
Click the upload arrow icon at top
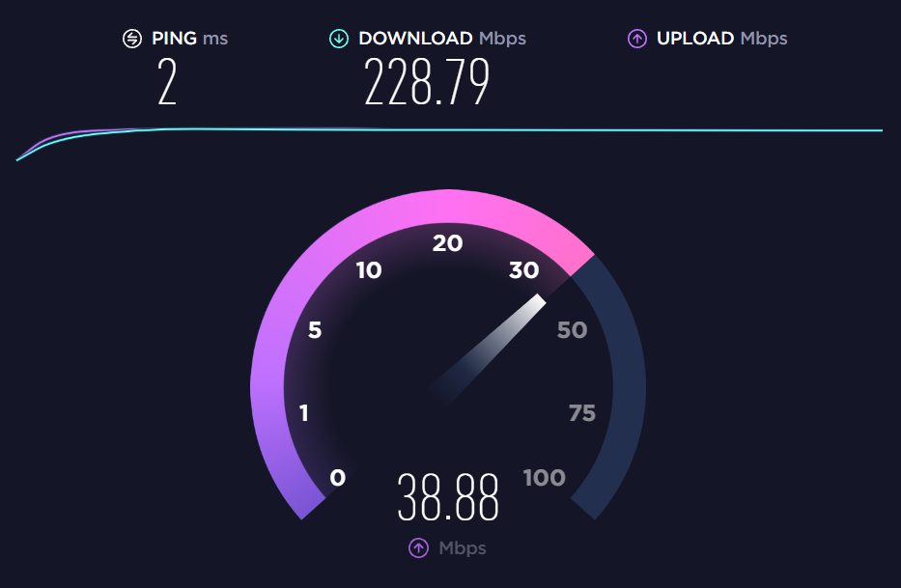[637, 39]
